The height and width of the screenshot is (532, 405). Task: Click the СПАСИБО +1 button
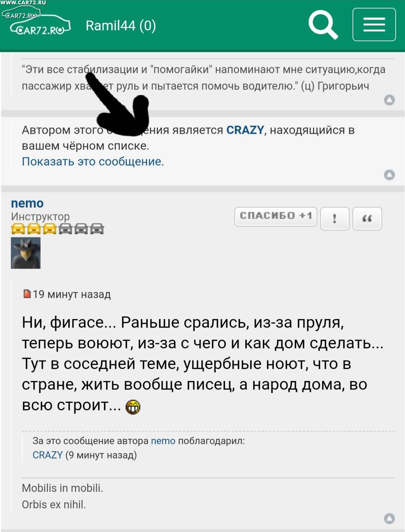pos(276,217)
